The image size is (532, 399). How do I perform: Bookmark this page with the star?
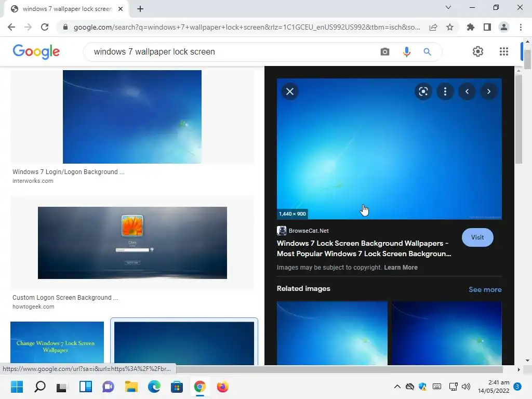coord(450,27)
